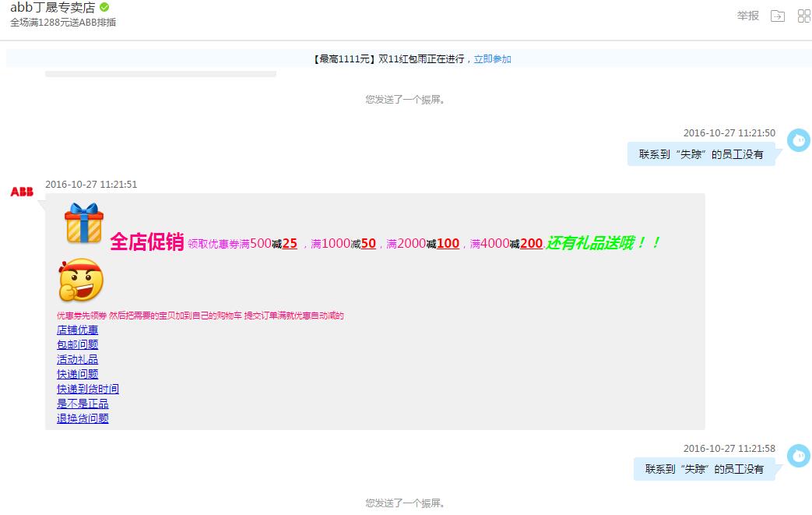Click the 还有礼品送哦 green text
The width and height of the screenshot is (812, 515).
(x=604, y=242)
